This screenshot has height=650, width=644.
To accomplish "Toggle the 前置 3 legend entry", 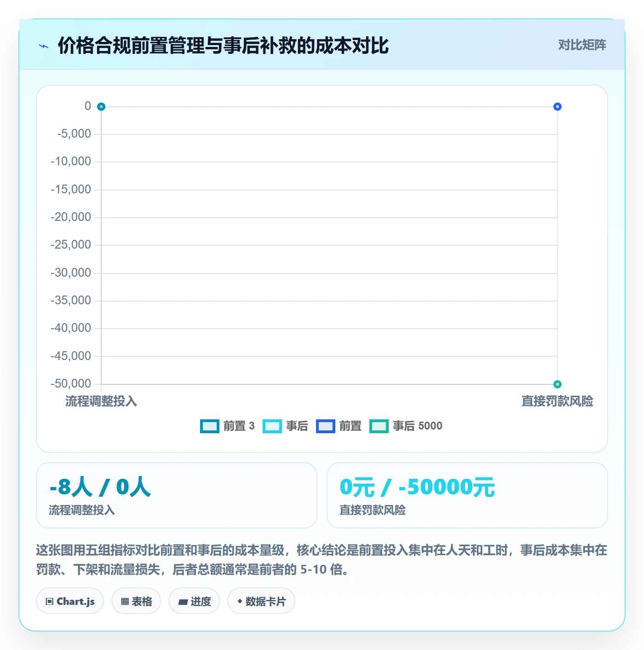I will [x=227, y=426].
